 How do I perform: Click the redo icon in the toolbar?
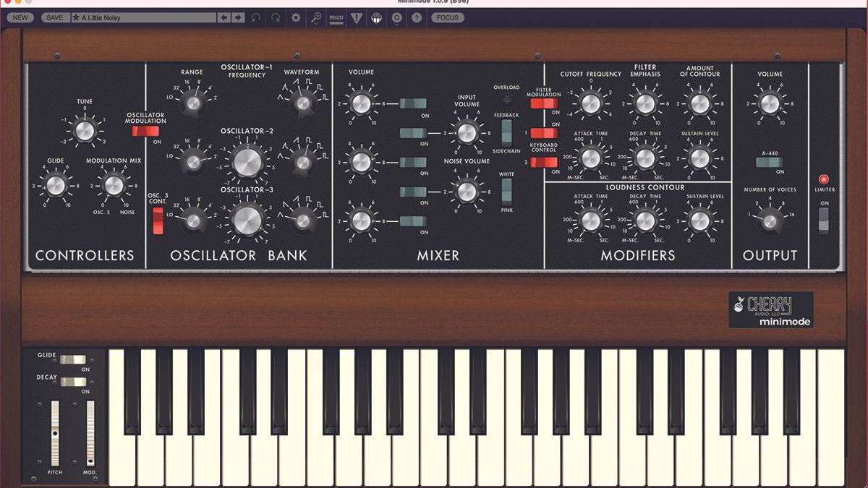coord(276,17)
